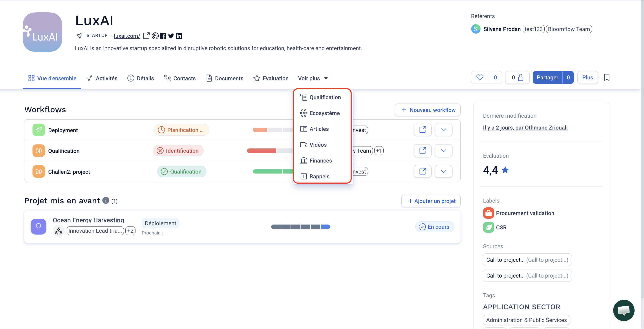Click the Crunchbase globe icon
The height and width of the screenshot is (329, 644).
[155, 36]
